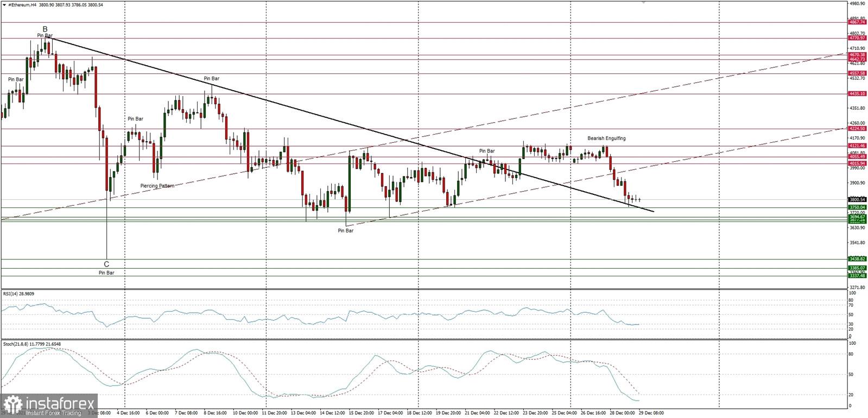Click the 23 Dec 20:00 time label
This screenshot has height=418, width=868.
tap(535, 413)
